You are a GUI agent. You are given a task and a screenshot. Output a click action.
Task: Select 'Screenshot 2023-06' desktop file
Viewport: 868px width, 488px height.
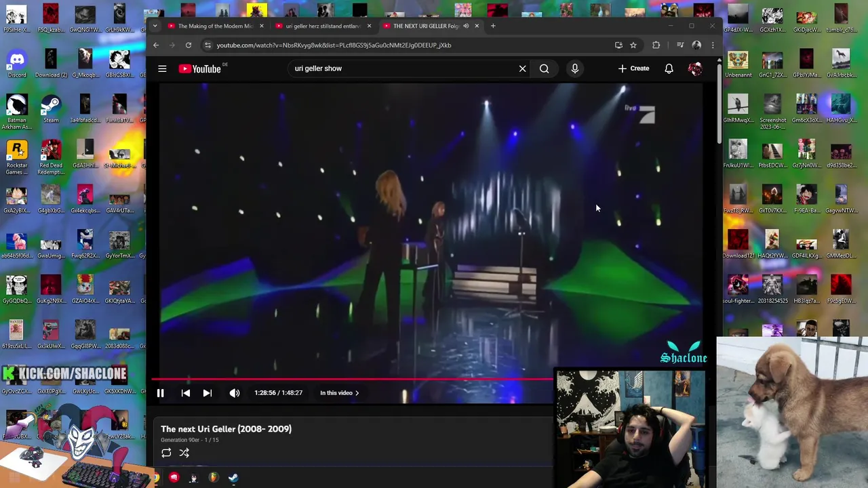pyautogui.click(x=772, y=112)
